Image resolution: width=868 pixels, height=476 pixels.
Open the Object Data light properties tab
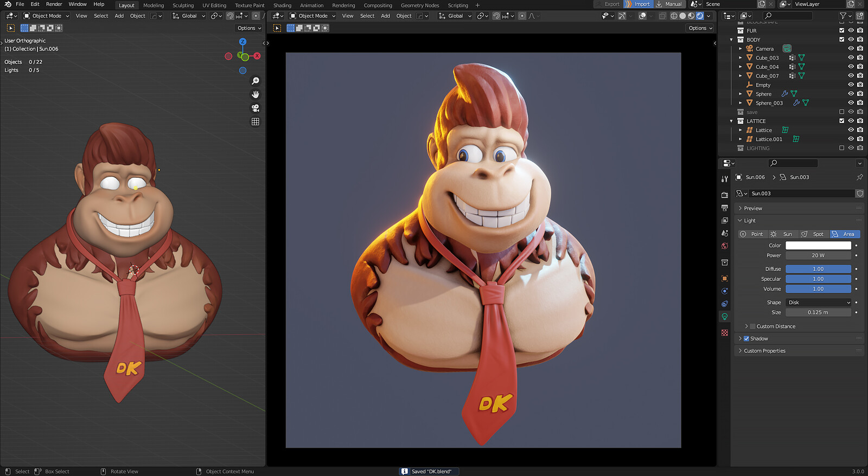coord(725,317)
